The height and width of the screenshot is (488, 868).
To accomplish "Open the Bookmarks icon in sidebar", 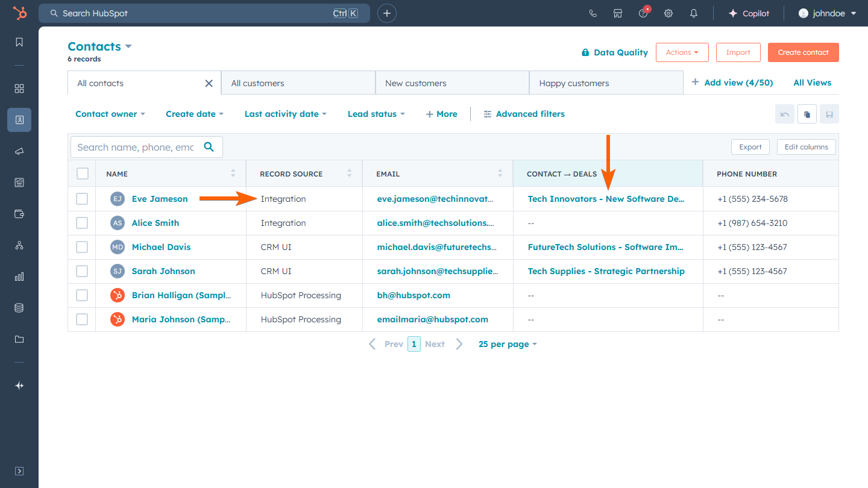I will click(x=19, y=42).
